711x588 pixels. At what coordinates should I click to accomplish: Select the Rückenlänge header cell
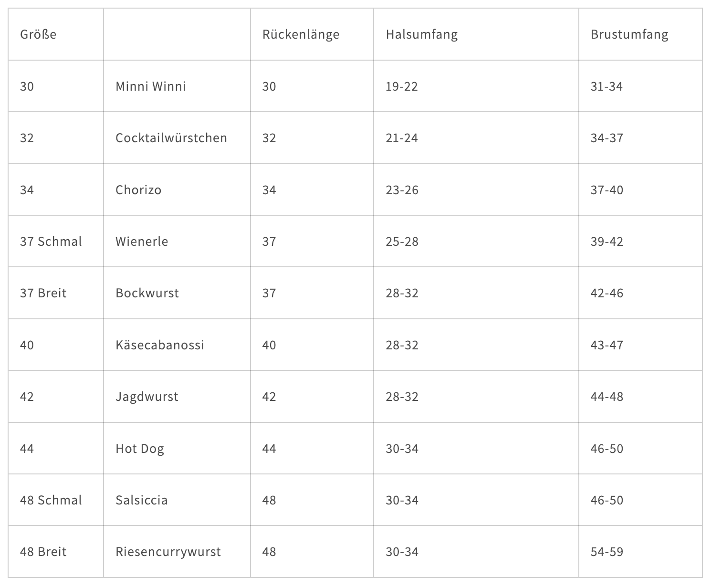(x=312, y=34)
